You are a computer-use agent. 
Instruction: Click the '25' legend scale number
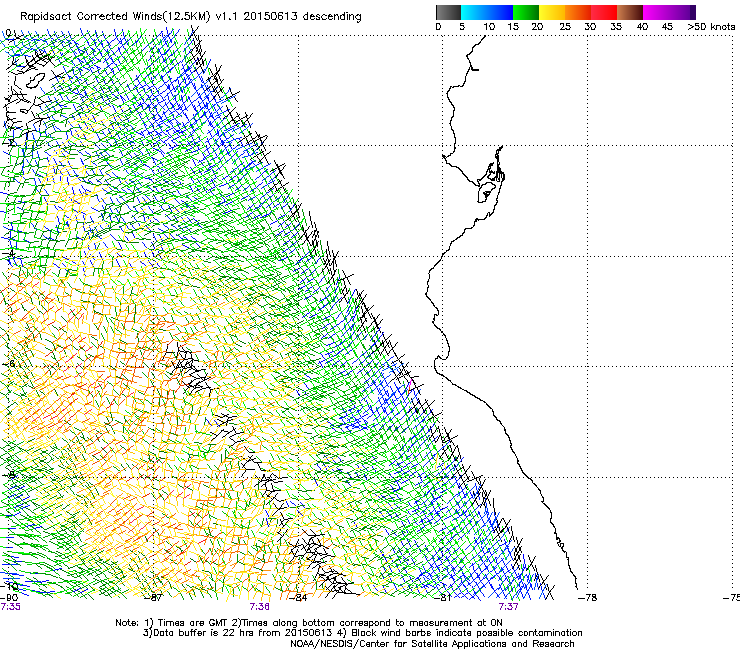click(x=565, y=27)
